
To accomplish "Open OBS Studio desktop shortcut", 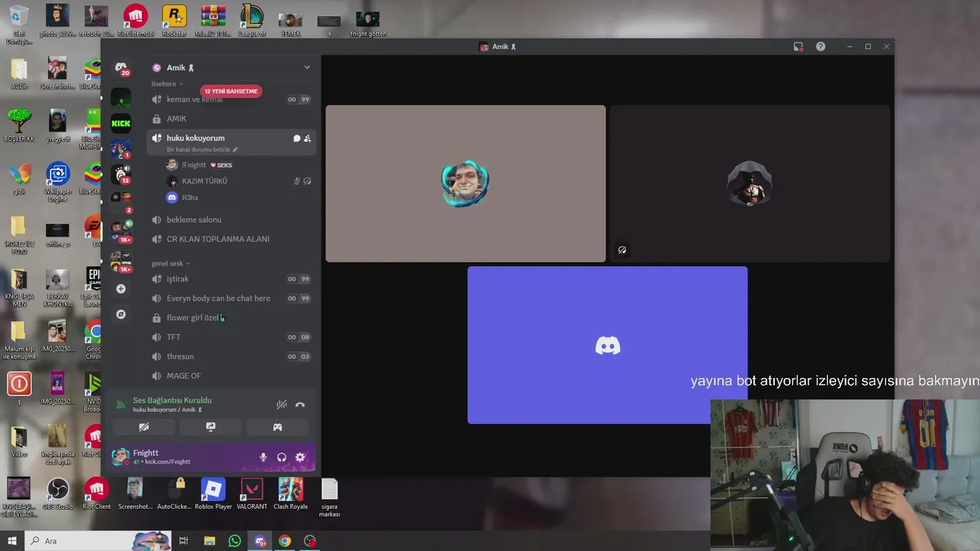I will tap(57, 494).
